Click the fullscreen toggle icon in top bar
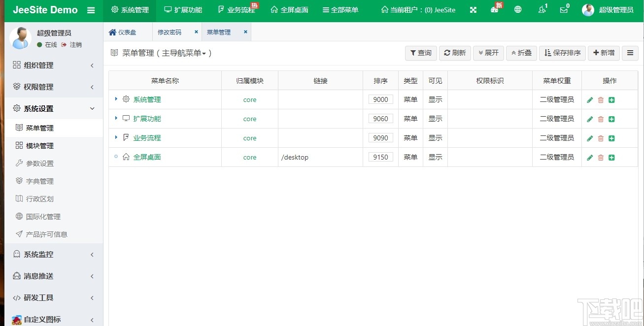The height and width of the screenshot is (326, 644). [473, 10]
